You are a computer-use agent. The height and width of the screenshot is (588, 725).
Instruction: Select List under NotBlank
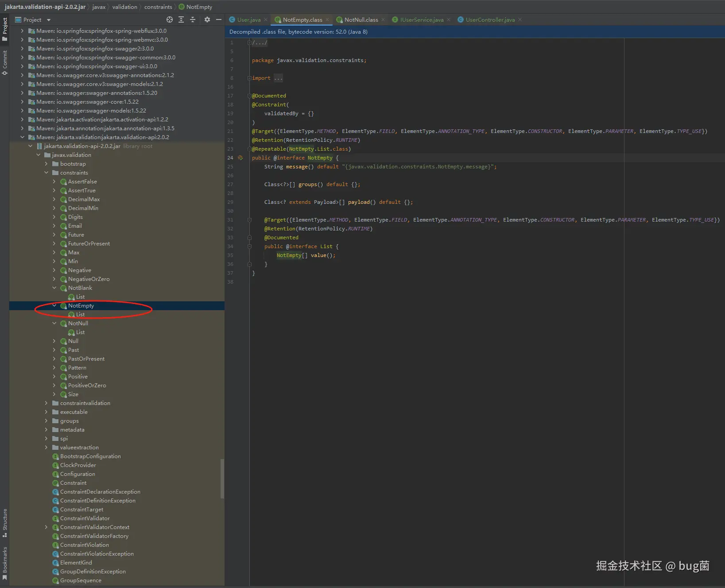pyautogui.click(x=80, y=297)
